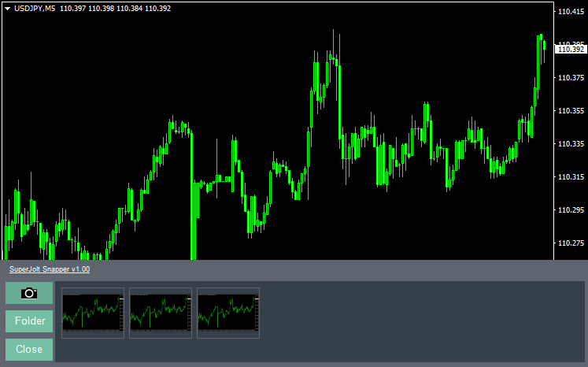
Task: Open the SuperJolt Snapper v1.00 link
Action: (49, 269)
